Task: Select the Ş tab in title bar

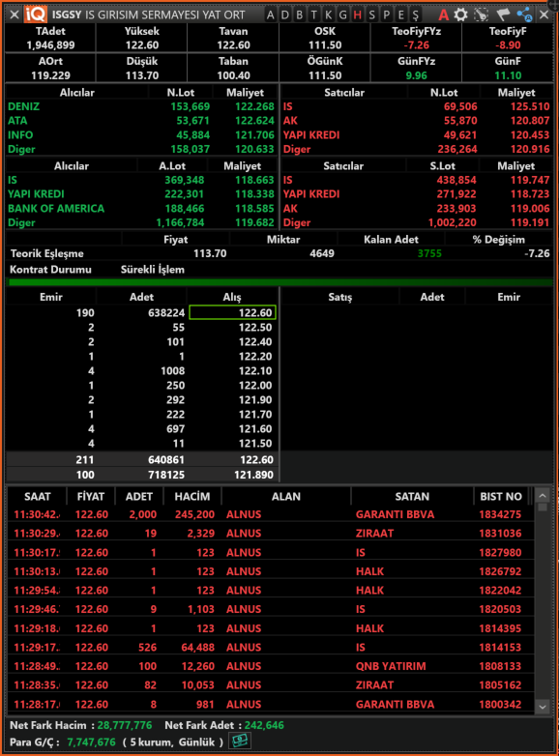Action: 415,15
